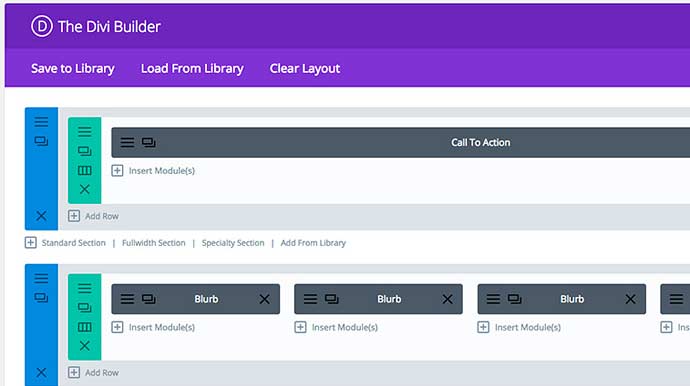
Task: Insert module under the first Blurb
Action: tap(161, 327)
